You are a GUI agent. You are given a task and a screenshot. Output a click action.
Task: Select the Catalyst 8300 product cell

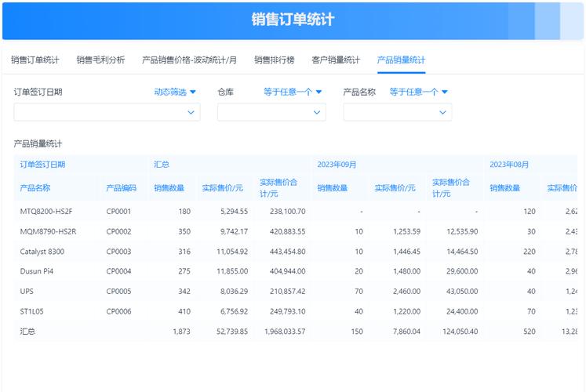(42, 252)
